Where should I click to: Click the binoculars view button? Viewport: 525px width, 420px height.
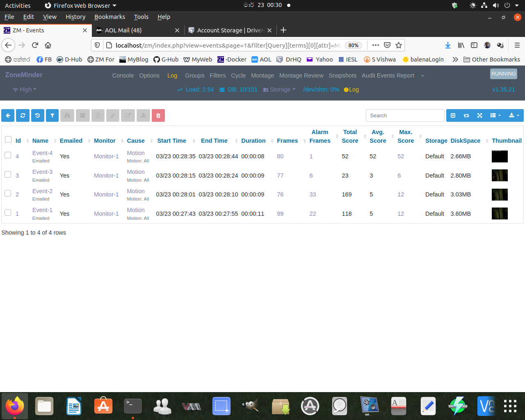point(67,116)
